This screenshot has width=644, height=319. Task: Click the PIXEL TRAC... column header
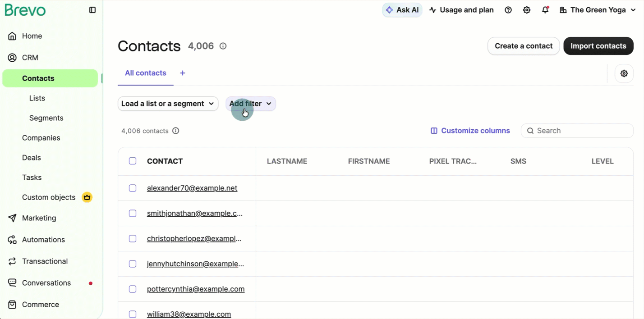click(453, 161)
